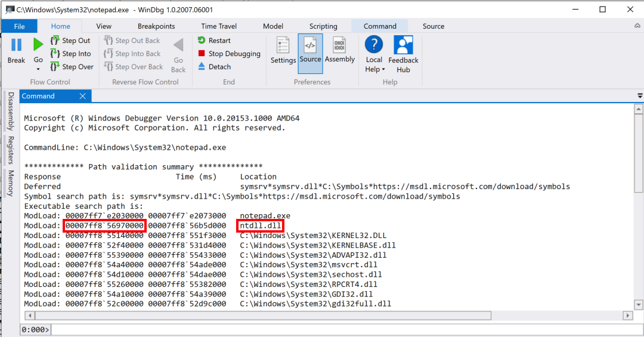Click Step Out Back
This screenshot has width=644, height=337.
click(x=132, y=41)
